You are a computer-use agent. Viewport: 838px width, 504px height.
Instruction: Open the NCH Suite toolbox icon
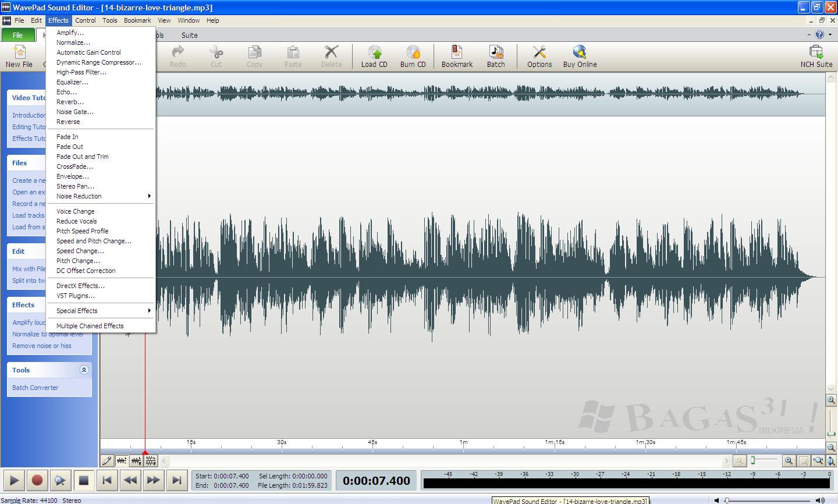coord(816,56)
